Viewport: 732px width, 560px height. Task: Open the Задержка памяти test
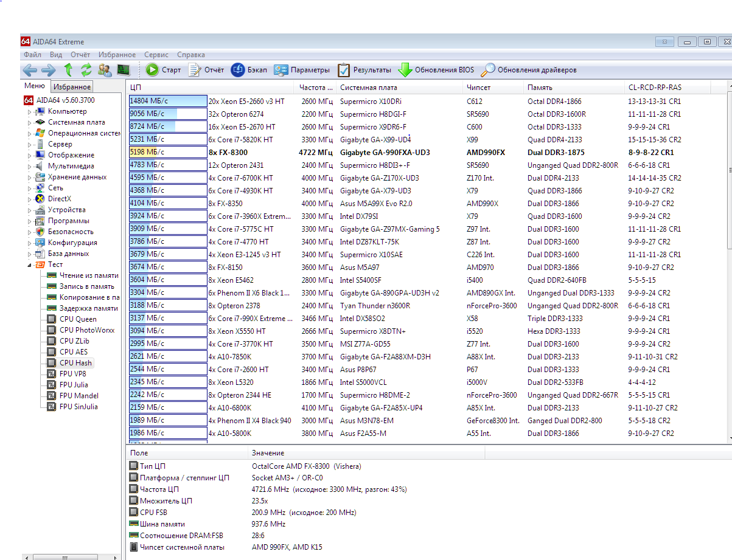pyautogui.click(x=89, y=308)
